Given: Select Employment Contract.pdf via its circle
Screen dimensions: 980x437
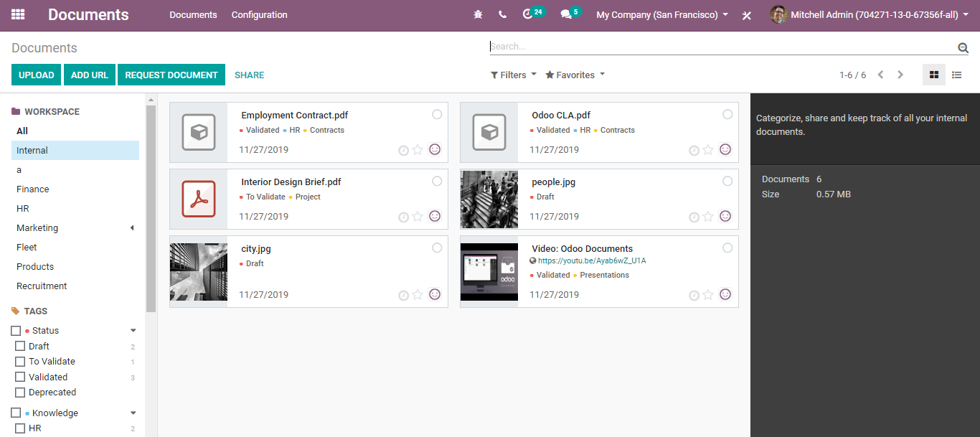Looking at the screenshot, I should tap(437, 115).
